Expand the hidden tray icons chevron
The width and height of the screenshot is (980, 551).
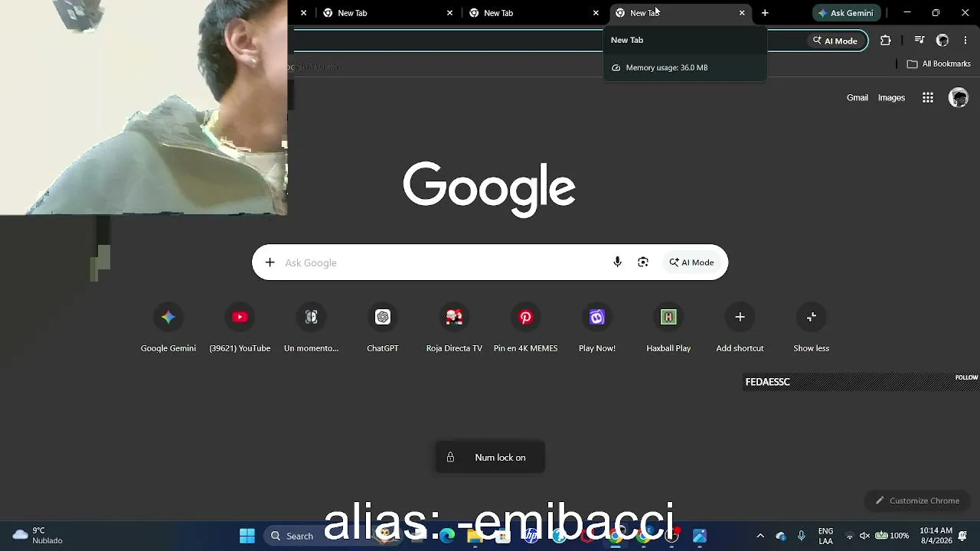click(x=760, y=536)
